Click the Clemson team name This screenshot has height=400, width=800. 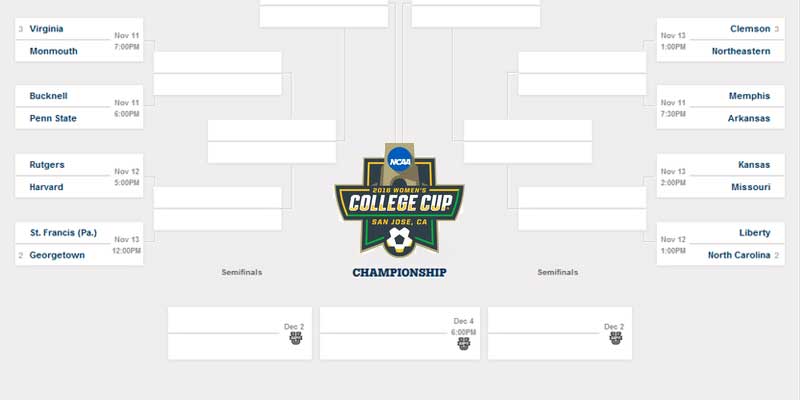750,29
